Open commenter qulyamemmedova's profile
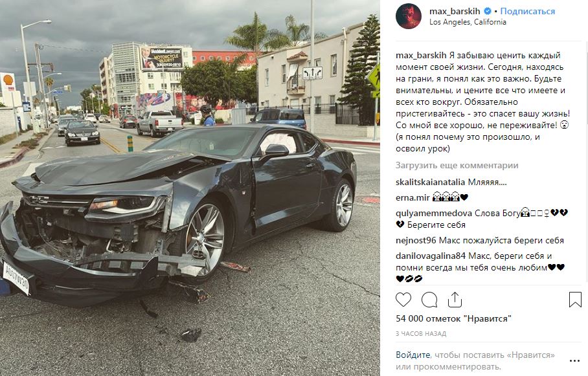This screenshot has height=376, width=588. pyautogui.click(x=433, y=214)
